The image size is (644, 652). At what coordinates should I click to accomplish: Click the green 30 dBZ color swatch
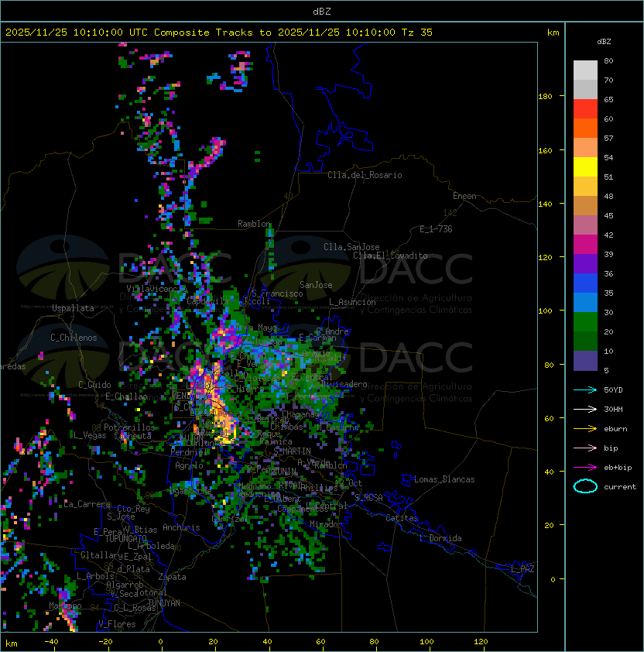[585, 322]
